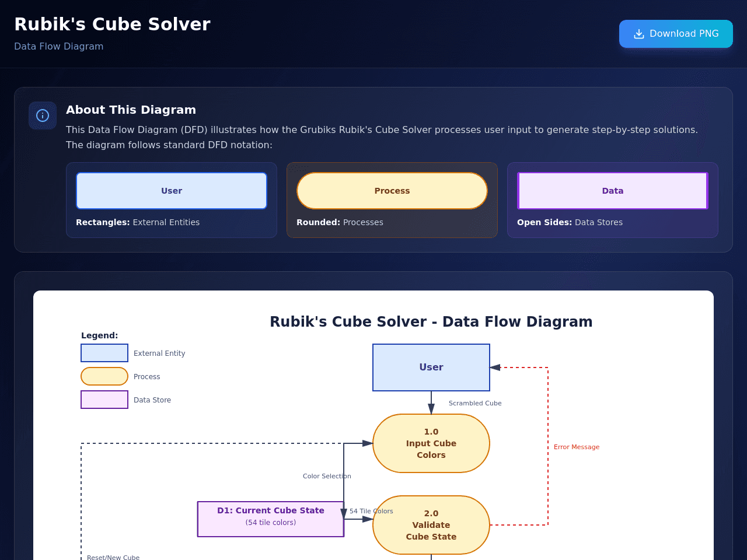747x560 pixels.
Task: Click the "Data Store" legend text
Action: [x=152, y=400]
